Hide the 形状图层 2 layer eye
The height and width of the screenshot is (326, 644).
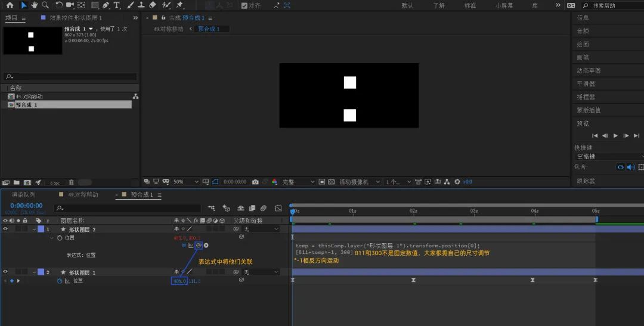(x=5, y=229)
